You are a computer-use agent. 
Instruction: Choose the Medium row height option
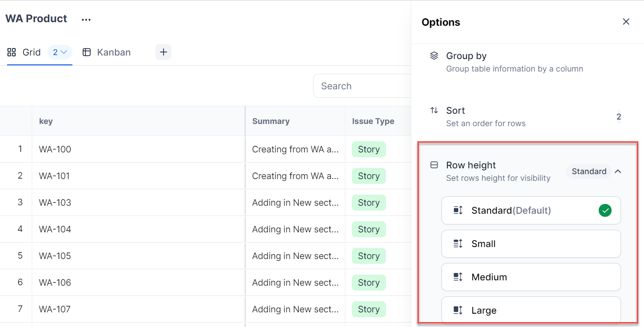tap(531, 277)
